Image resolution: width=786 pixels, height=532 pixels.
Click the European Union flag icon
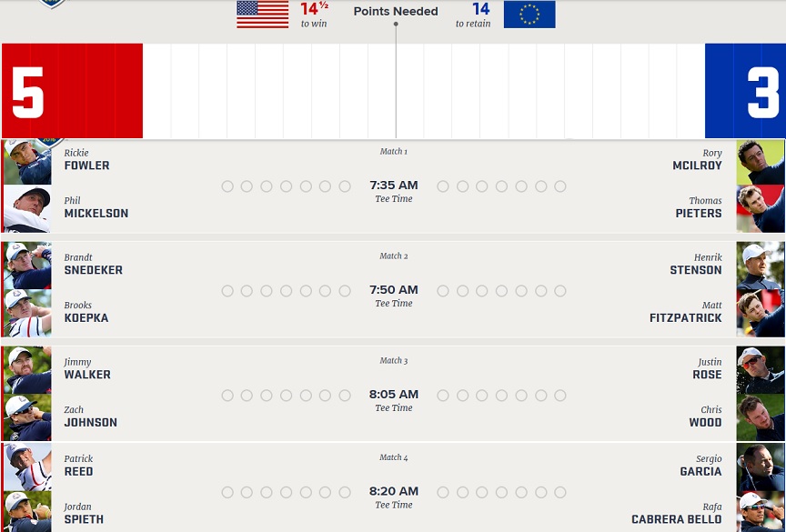tap(529, 15)
